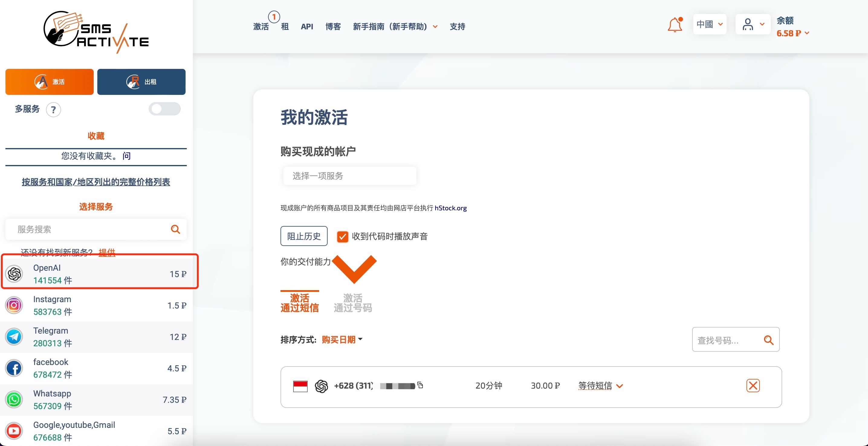Open the notification bell
Viewport: 868px width, 446px height.
675,24
